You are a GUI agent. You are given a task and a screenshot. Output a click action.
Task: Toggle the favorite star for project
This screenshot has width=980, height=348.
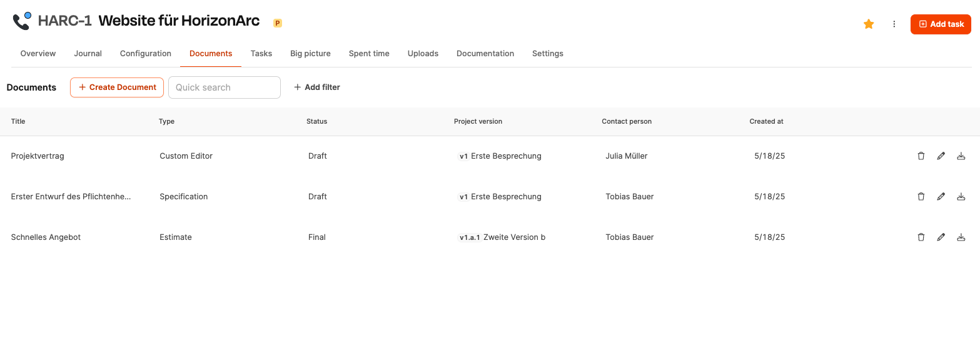[869, 24]
